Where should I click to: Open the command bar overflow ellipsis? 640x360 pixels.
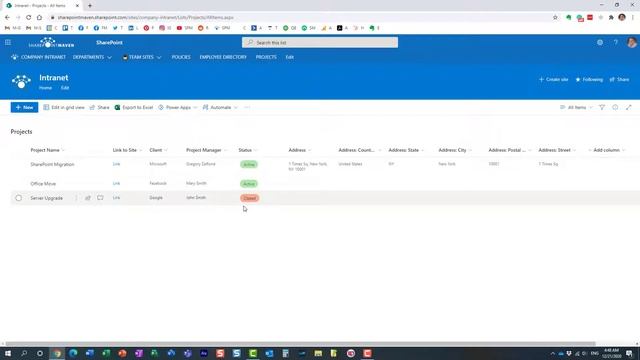tap(247, 107)
